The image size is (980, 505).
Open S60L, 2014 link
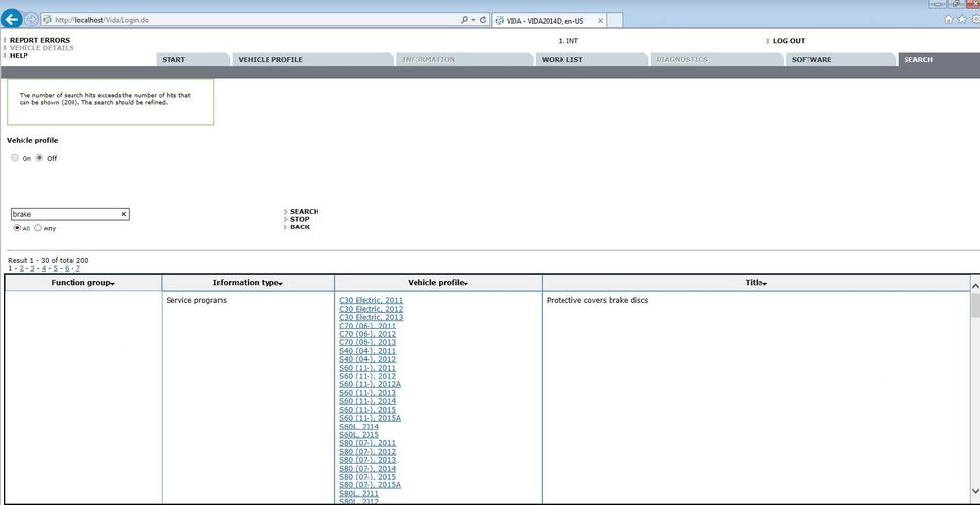pos(359,427)
